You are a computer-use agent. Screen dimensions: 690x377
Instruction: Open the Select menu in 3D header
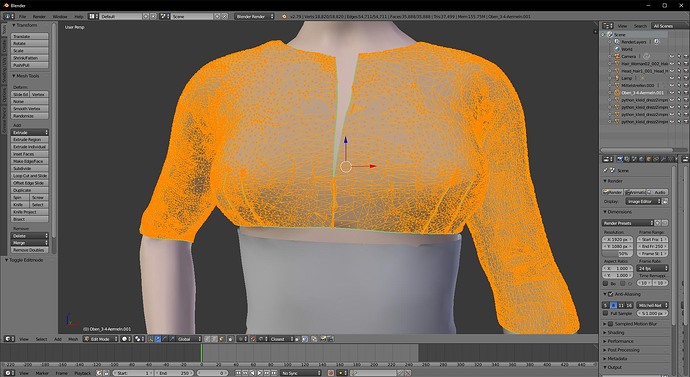coord(41,339)
